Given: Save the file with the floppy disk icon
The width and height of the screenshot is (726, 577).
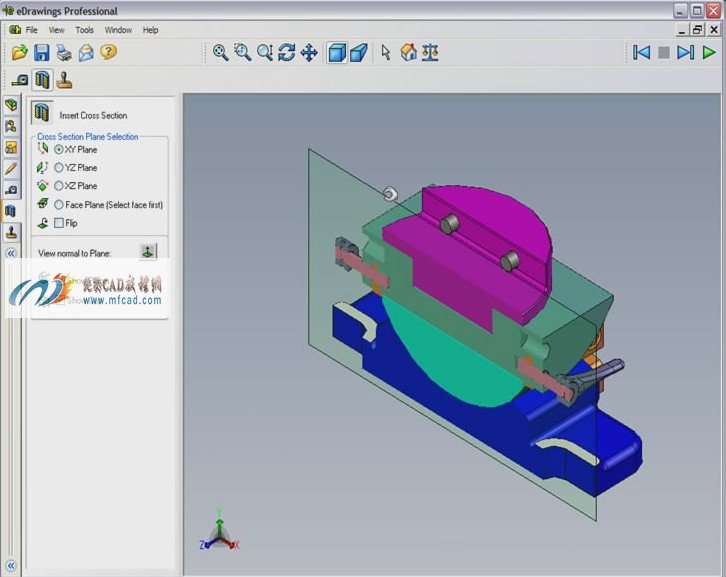Looking at the screenshot, I should [42, 52].
